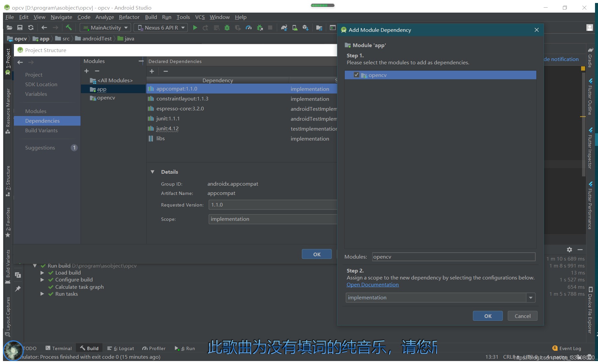598x364 pixels.
Task: Hide the Modules panel with the minimize icon
Action: (141, 61)
